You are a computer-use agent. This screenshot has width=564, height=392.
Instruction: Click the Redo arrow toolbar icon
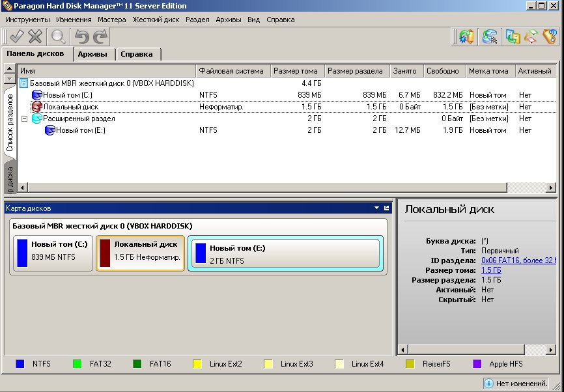click(x=100, y=36)
